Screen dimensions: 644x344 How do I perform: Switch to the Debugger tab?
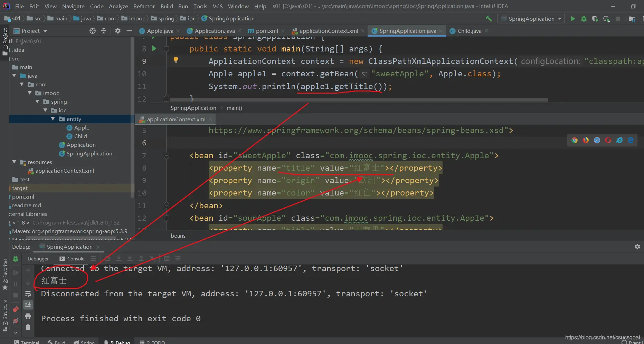tap(38, 259)
